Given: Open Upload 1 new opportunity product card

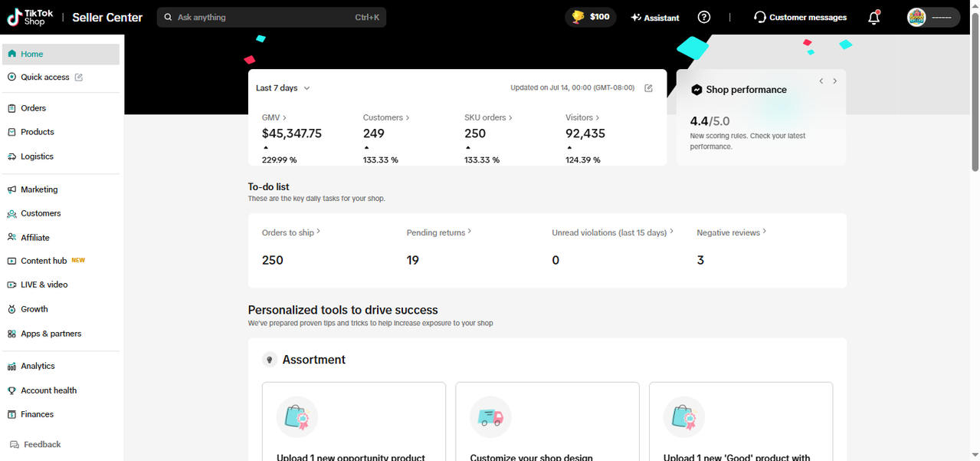Looking at the screenshot, I should pyautogui.click(x=354, y=422).
